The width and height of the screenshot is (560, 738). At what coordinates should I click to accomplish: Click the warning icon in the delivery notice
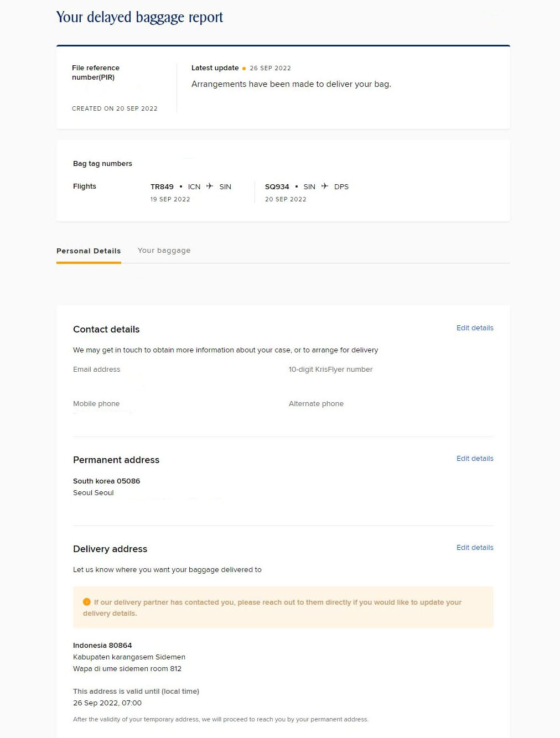(x=86, y=602)
